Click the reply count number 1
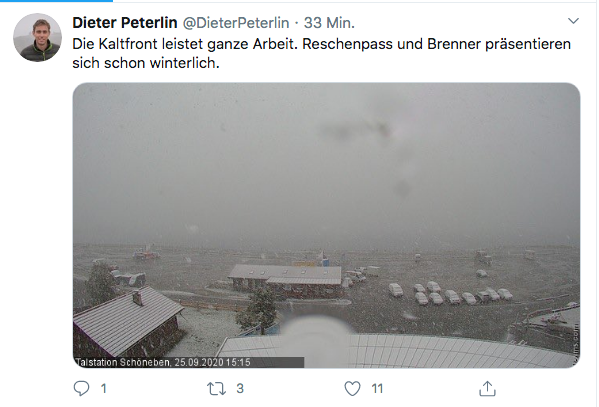This screenshot has height=407, width=599. point(104,389)
